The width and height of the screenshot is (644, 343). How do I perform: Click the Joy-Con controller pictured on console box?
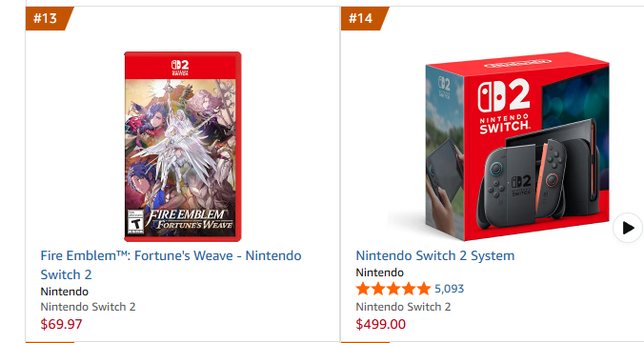pos(522,183)
